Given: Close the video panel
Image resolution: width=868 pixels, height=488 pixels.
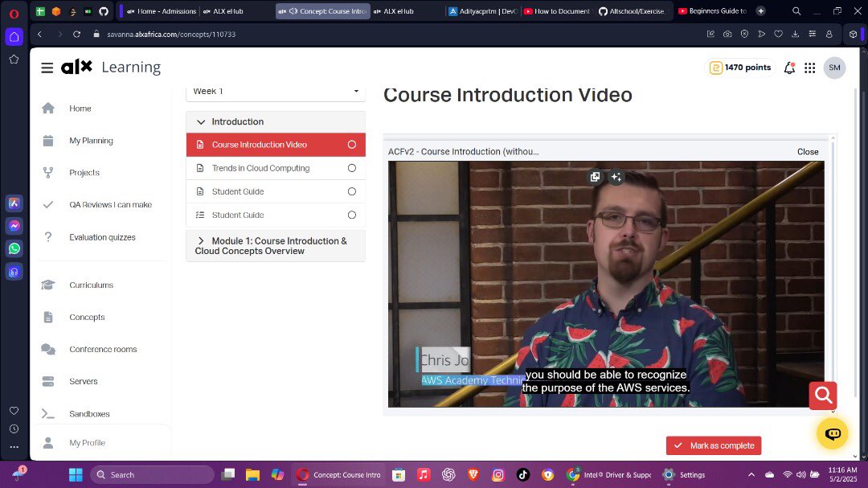Looking at the screenshot, I should coord(808,152).
